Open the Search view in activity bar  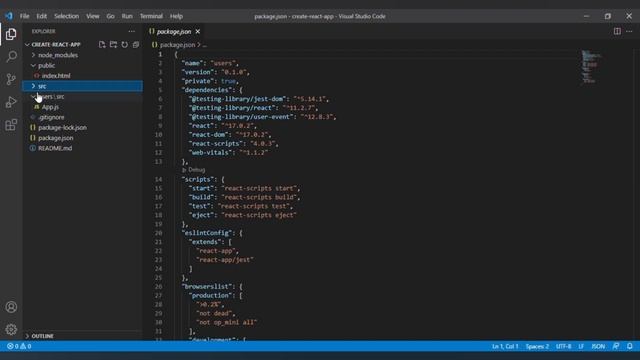(11, 56)
